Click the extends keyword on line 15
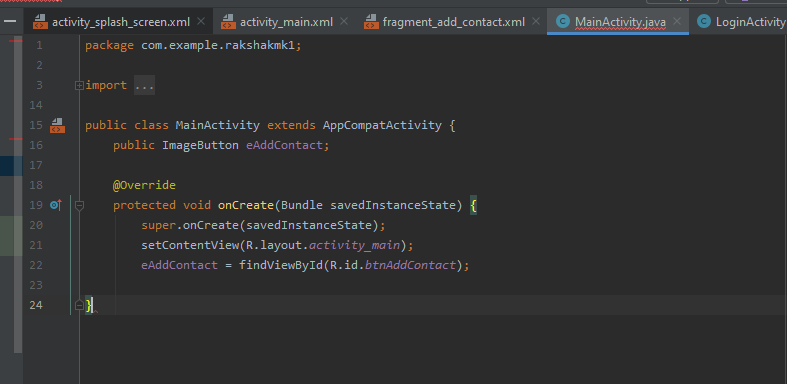787x384 pixels. coord(291,125)
